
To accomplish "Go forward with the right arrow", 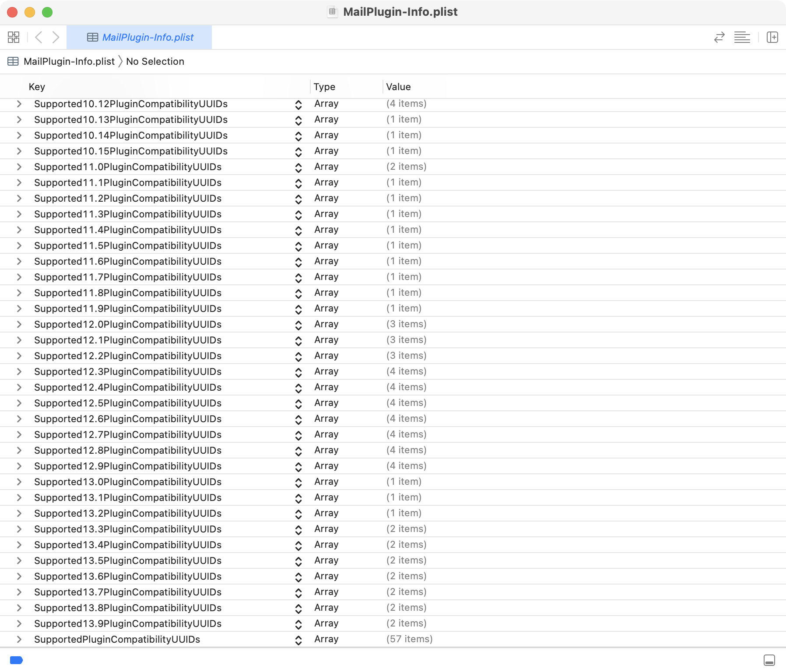I will 56,37.
